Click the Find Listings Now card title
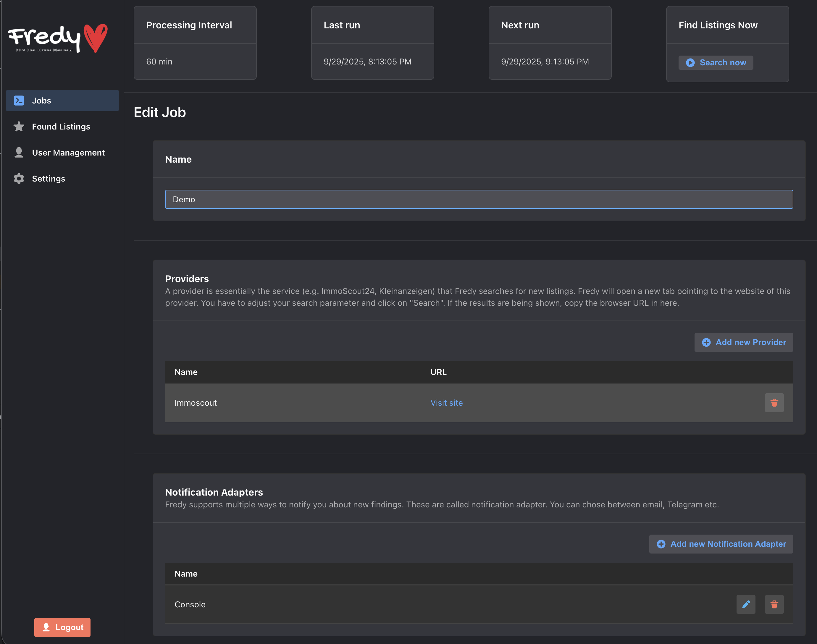Image resolution: width=817 pixels, height=644 pixels. [718, 25]
